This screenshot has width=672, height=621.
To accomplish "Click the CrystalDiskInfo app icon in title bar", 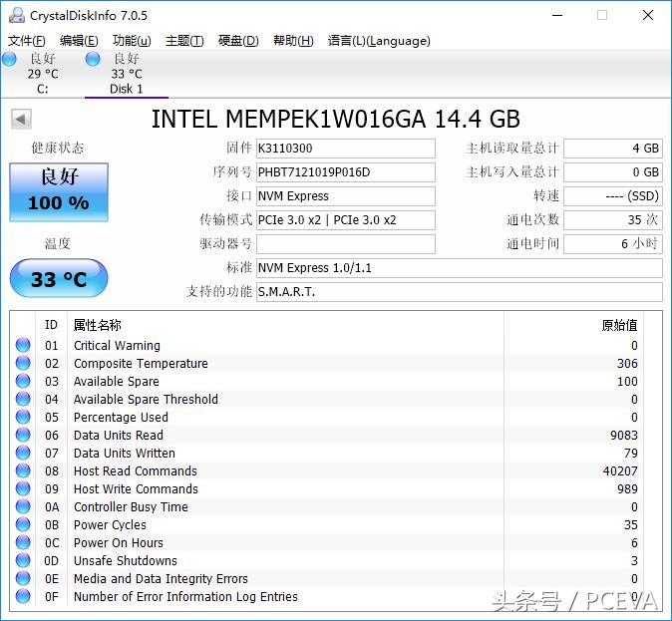I will tap(15, 15).
